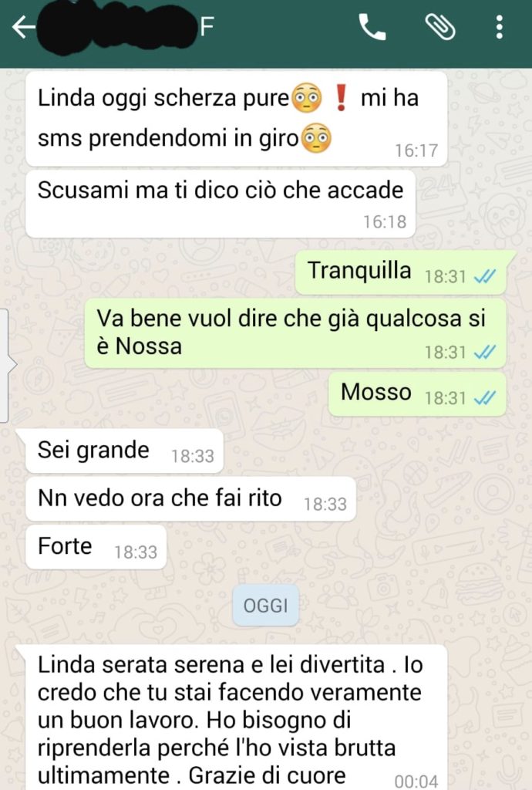This screenshot has width=532, height=790.
Task: Tap the back arrow in header
Action: pyautogui.click(x=24, y=27)
